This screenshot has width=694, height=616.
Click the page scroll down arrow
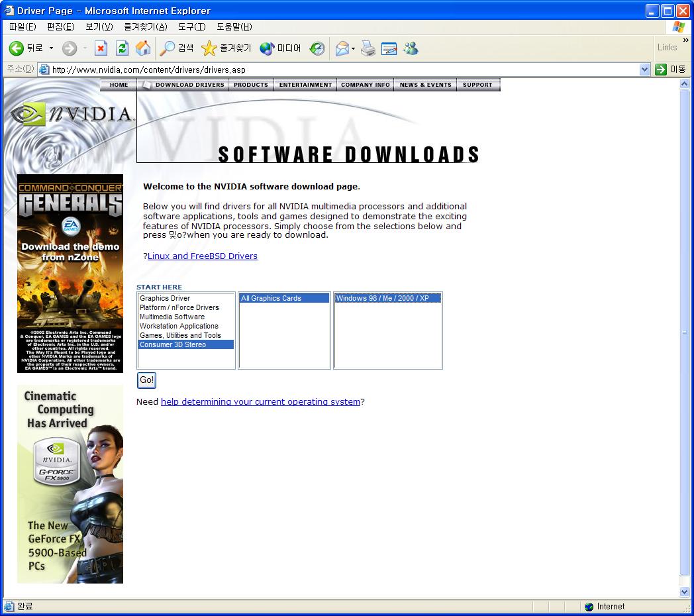pyautogui.click(x=685, y=592)
